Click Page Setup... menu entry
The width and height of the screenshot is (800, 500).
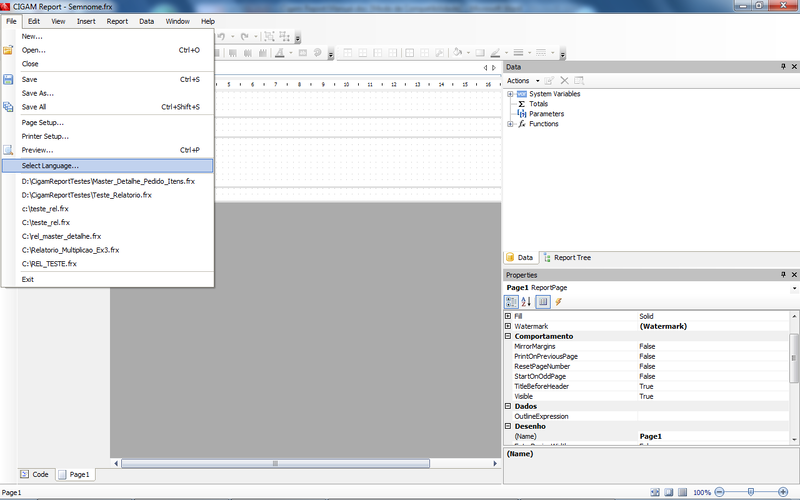pyautogui.click(x=107, y=123)
